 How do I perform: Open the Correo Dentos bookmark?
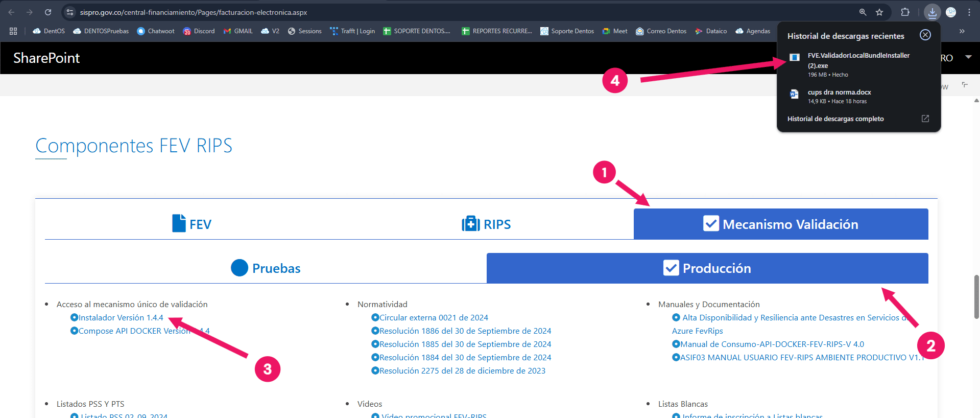click(x=661, y=31)
